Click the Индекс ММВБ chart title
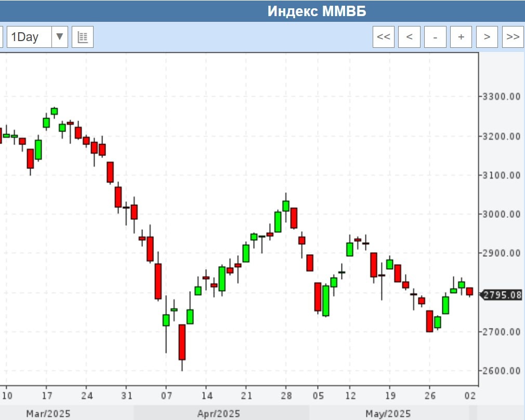Image resolution: width=525 pixels, height=420 pixels. click(317, 11)
